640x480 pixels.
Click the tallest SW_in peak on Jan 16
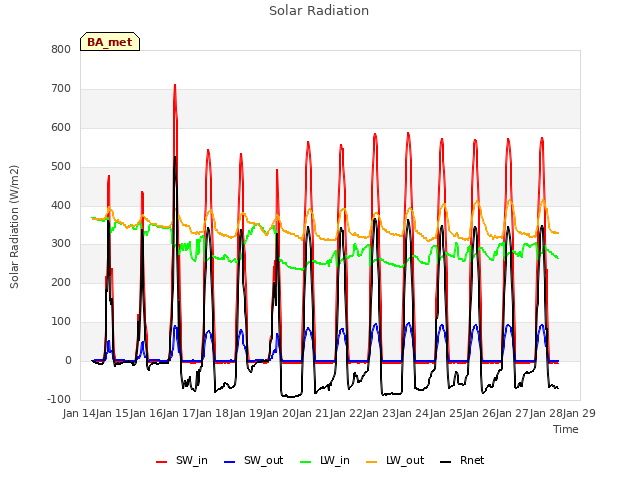[175, 85]
